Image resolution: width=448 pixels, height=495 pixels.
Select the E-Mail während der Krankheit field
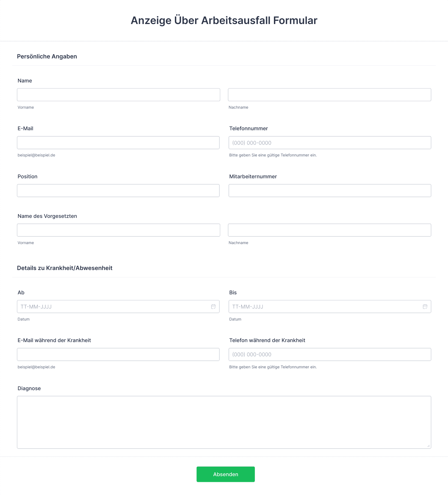click(x=118, y=354)
